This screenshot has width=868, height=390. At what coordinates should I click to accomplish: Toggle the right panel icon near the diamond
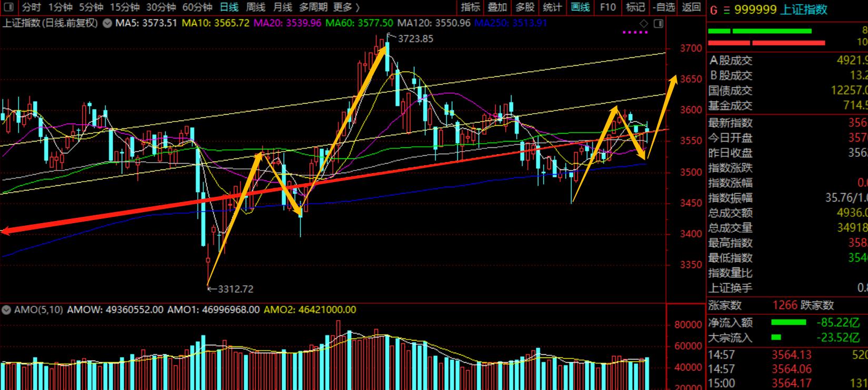(658, 24)
